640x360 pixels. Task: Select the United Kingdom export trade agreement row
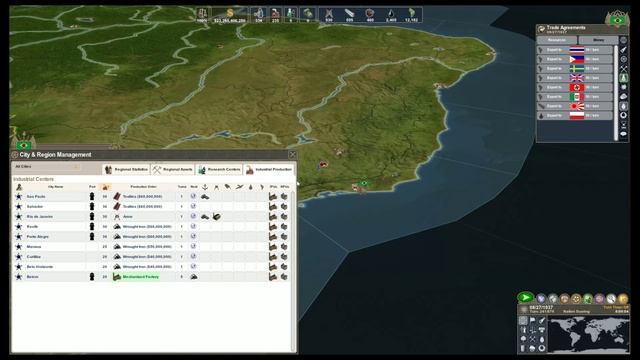[x=575, y=78]
